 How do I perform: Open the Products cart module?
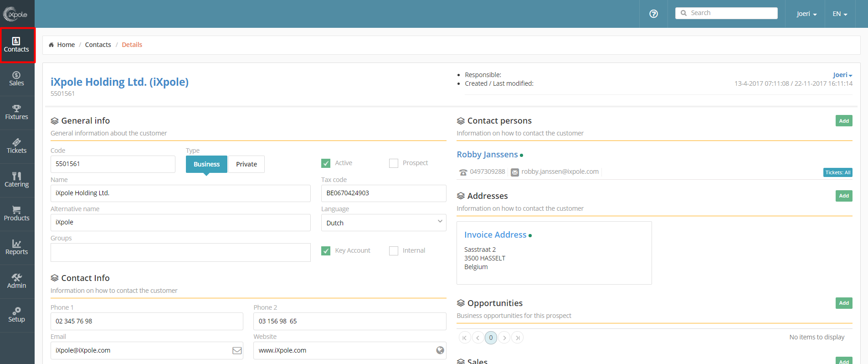(17, 214)
